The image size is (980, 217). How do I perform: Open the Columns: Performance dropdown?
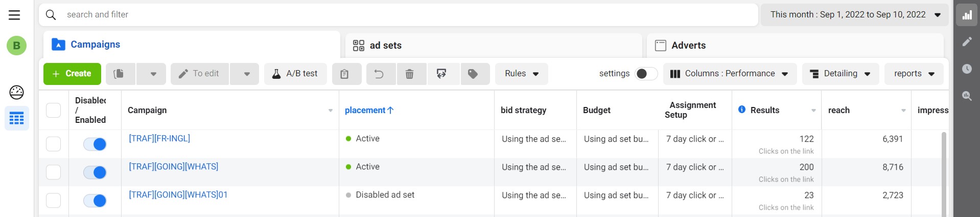point(729,74)
